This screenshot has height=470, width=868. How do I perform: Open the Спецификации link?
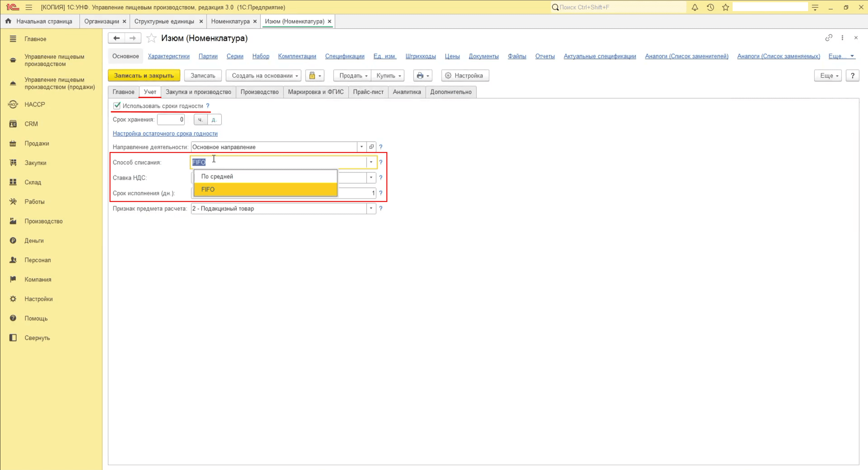[345, 56]
